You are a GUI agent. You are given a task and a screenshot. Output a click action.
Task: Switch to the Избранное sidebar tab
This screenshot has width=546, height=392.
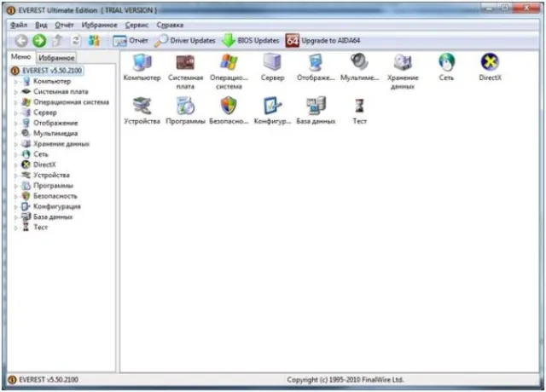click(56, 58)
